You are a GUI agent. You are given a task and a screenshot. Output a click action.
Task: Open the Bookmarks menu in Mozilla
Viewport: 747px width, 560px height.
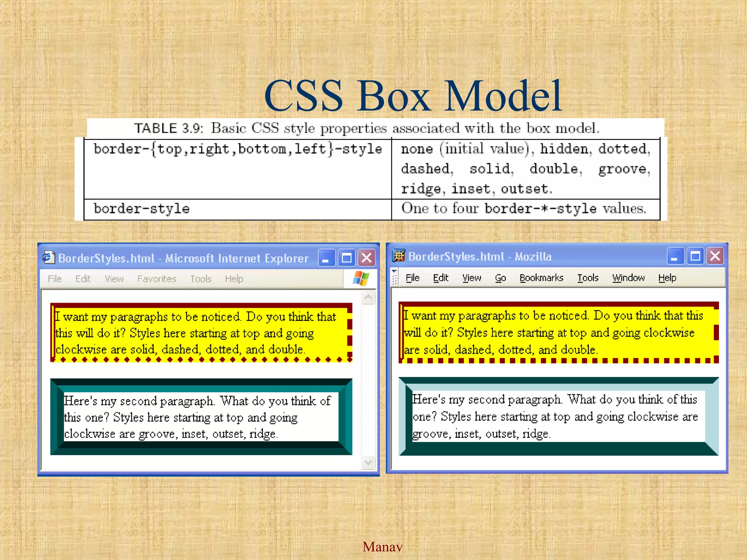click(541, 278)
